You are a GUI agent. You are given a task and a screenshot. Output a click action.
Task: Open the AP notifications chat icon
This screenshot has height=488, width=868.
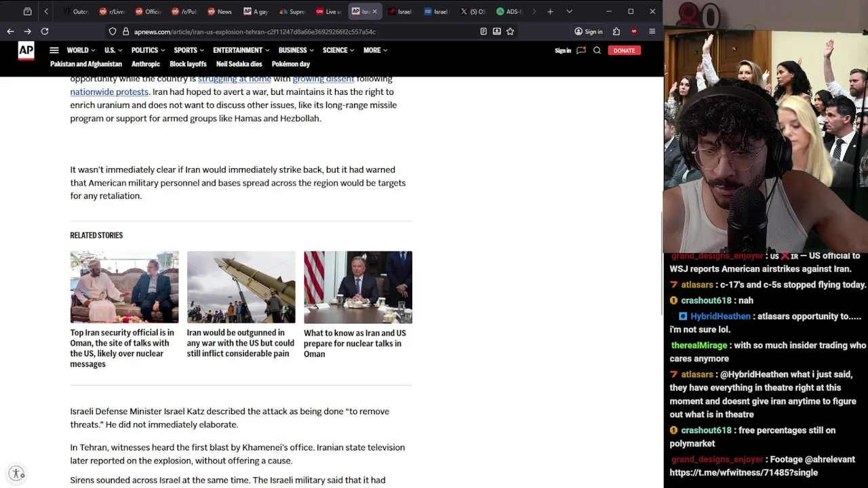click(581, 50)
